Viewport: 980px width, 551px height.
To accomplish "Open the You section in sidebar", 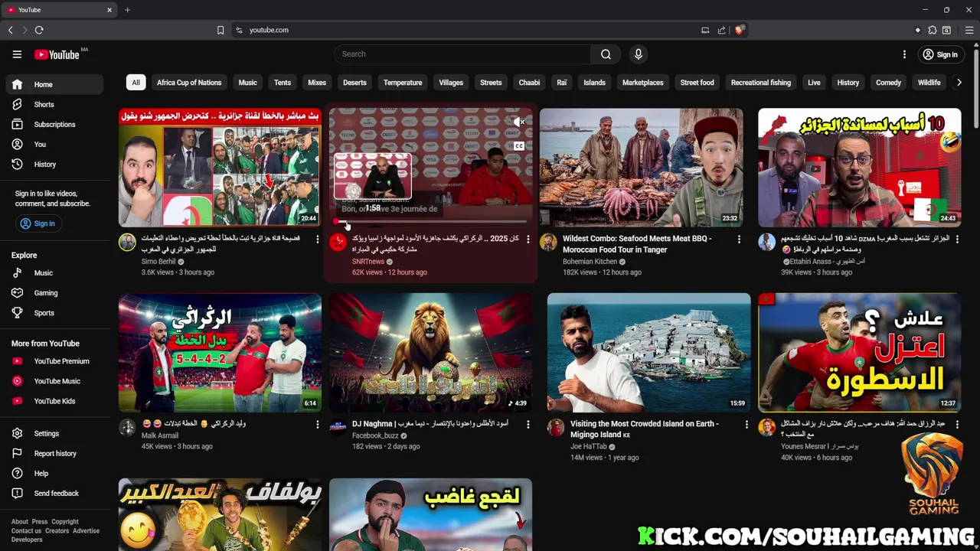I will [54, 144].
